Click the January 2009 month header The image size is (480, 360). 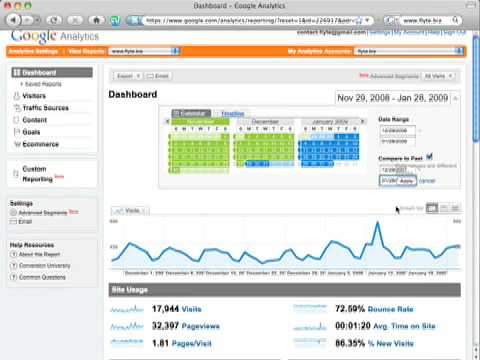coord(330,122)
